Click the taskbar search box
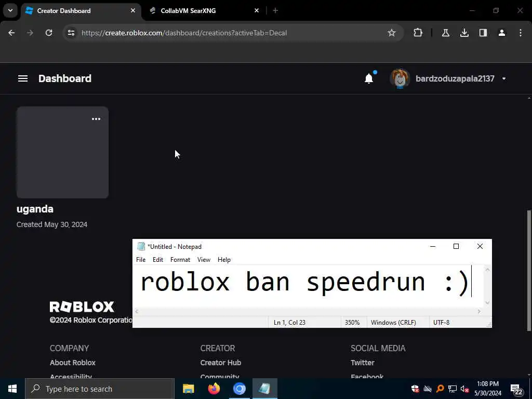Viewport: 532px width, 399px height. point(100,389)
